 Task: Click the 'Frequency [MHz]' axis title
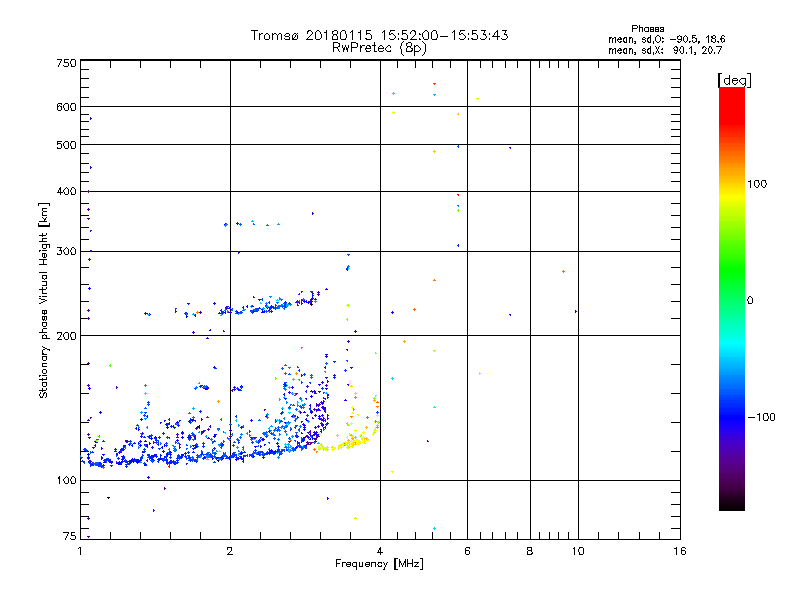(379, 564)
